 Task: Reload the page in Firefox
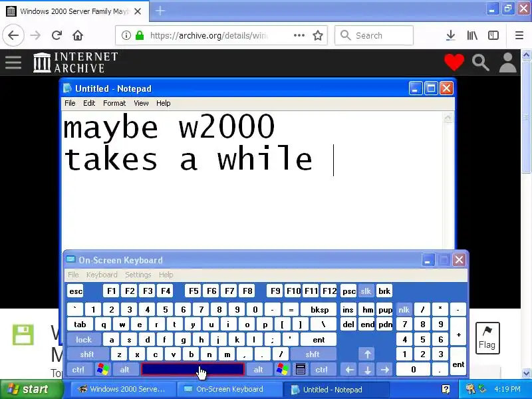[x=57, y=35]
